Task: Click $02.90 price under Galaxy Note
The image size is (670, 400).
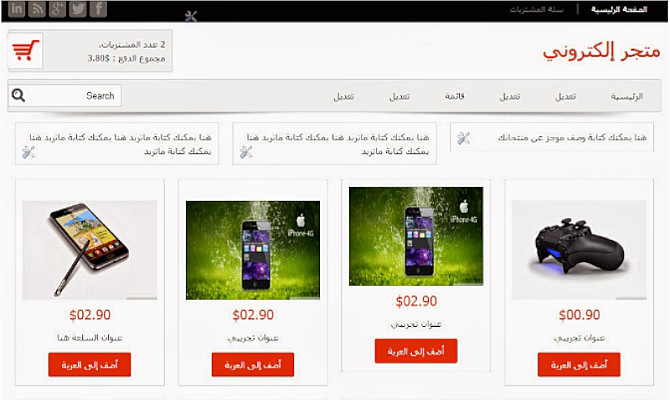Action: coord(90,315)
